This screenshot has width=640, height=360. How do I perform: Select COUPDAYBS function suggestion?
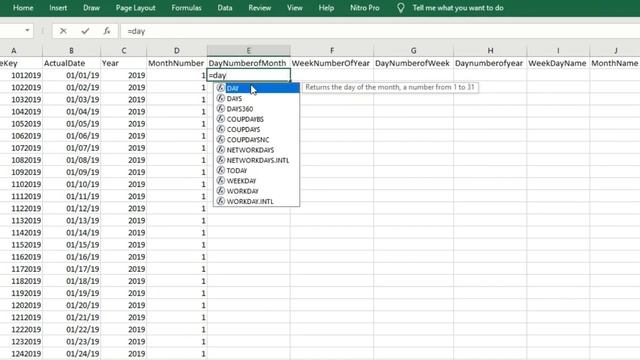[x=257, y=119]
